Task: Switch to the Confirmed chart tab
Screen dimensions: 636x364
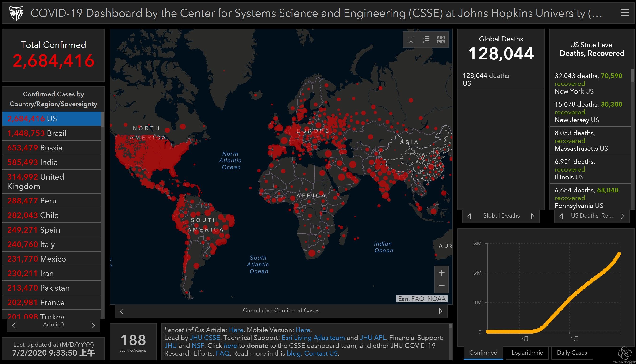Action: pos(483,353)
